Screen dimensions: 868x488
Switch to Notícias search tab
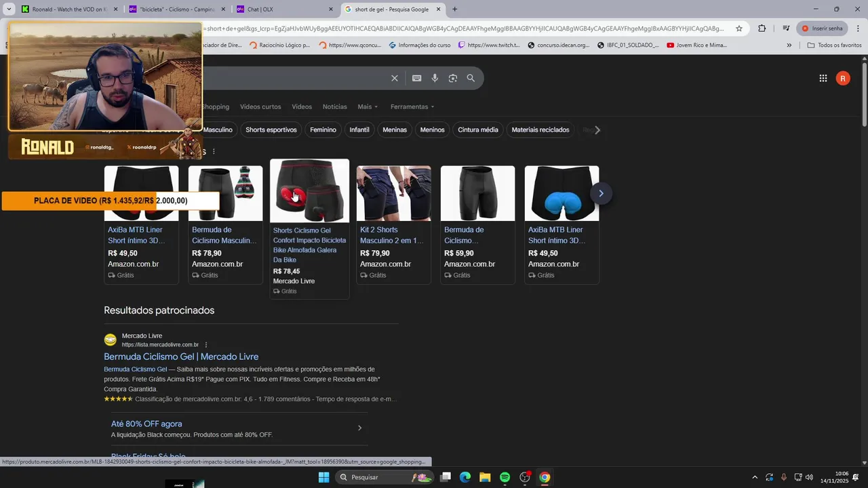[335, 106]
